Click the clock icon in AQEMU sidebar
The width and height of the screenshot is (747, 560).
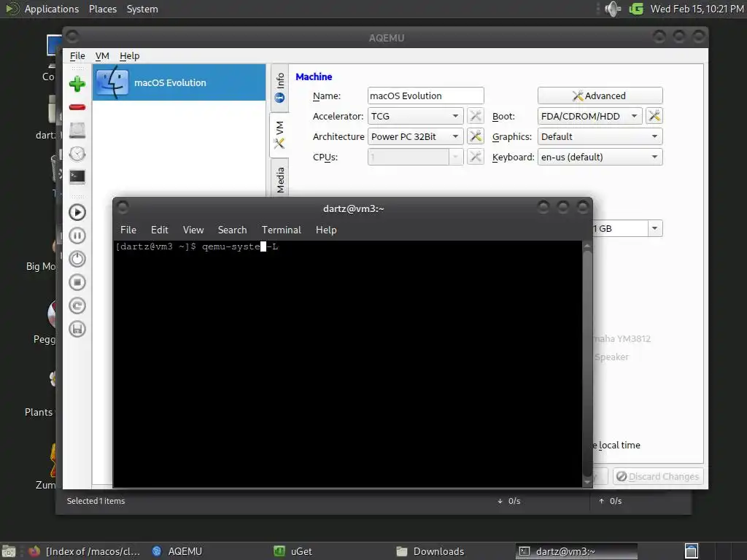coord(77,153)
